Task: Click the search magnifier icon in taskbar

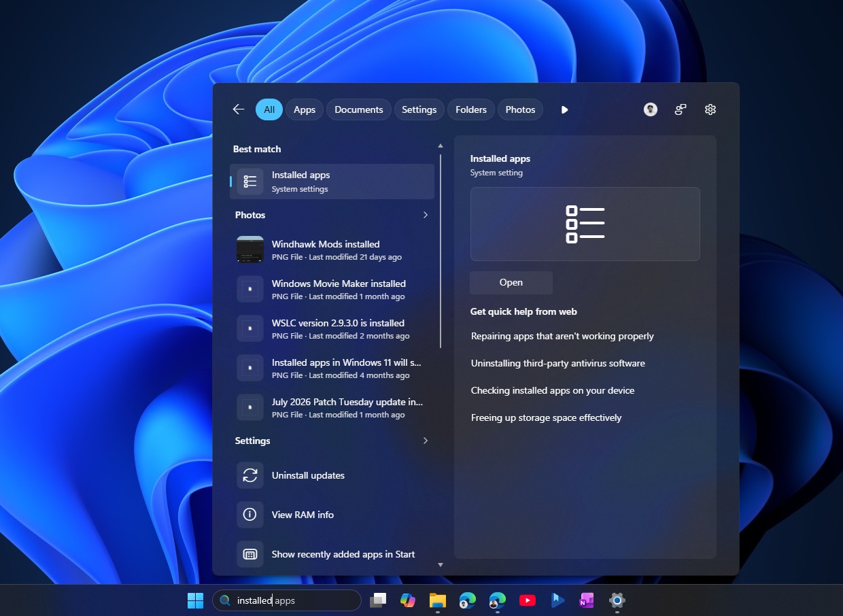Action: [x=225, y=600]
